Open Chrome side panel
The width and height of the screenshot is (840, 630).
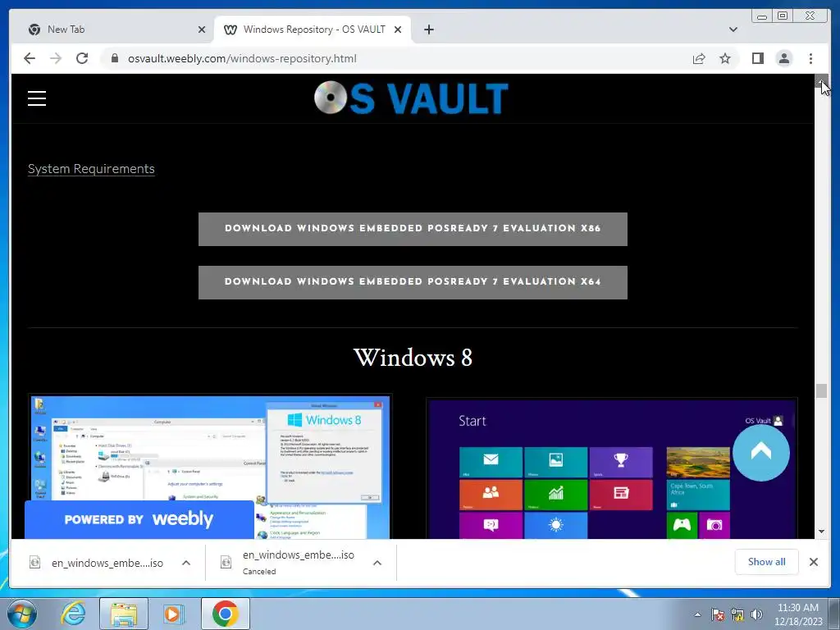(757, 58)
